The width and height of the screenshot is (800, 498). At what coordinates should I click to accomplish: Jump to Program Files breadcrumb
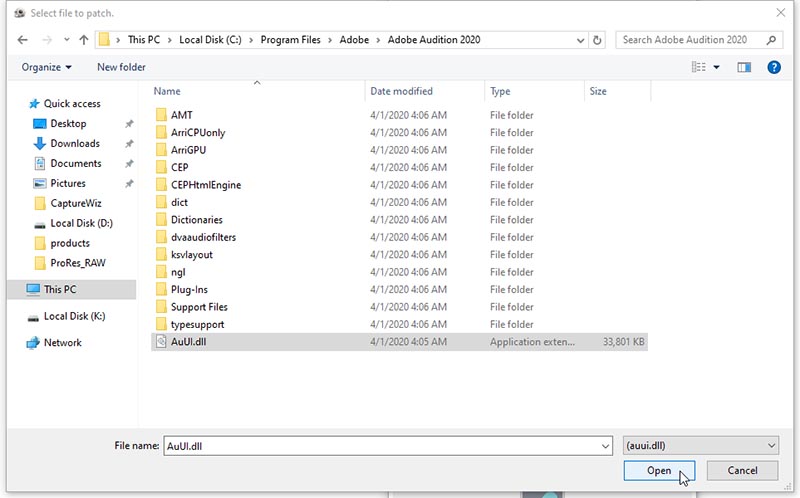(x=290, y=40)
